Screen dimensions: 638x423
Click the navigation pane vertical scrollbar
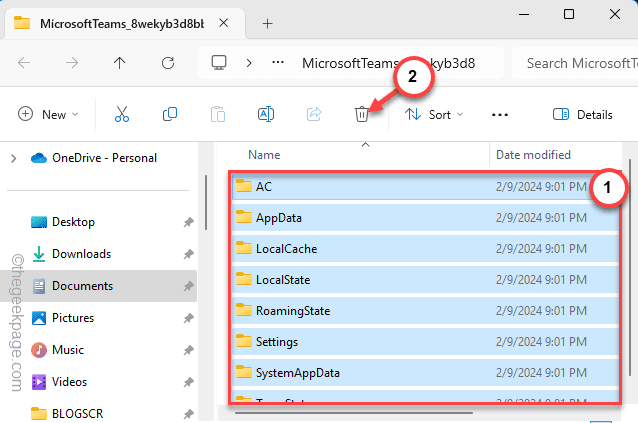point(206,202)
